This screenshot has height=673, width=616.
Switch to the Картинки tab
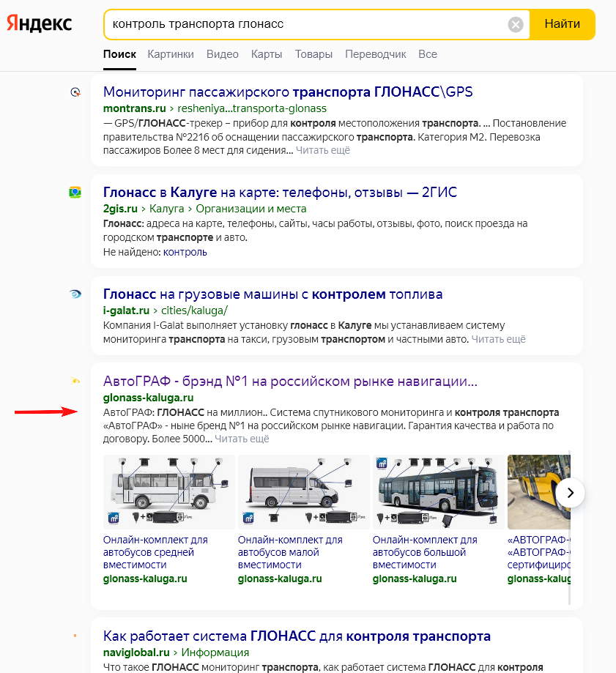171,54
